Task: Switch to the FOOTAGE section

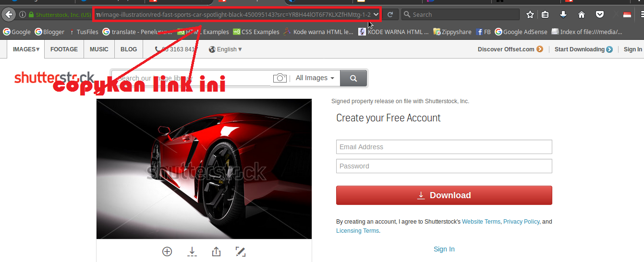Action: point(64,49)
